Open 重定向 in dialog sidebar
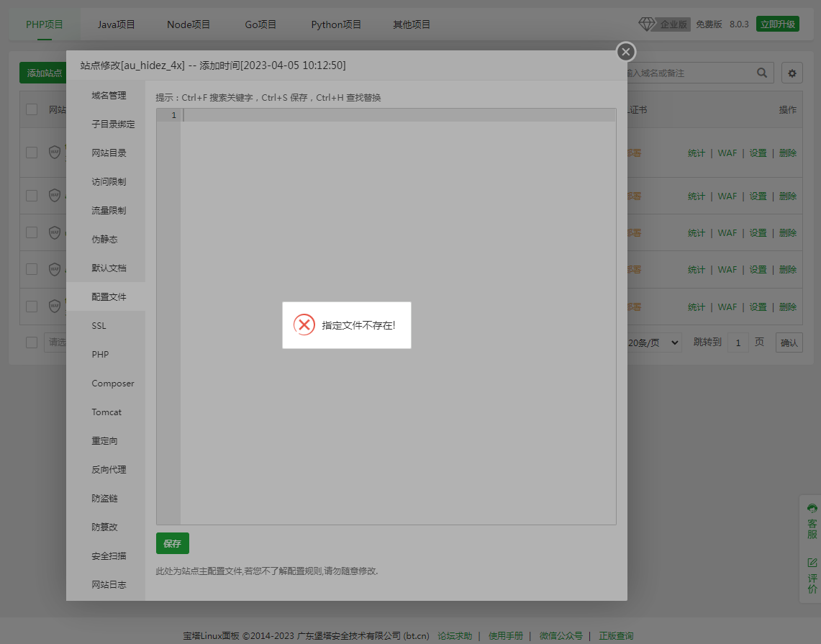Image resolution: width=821 pixels, height=644 pixels. [106, 441]
